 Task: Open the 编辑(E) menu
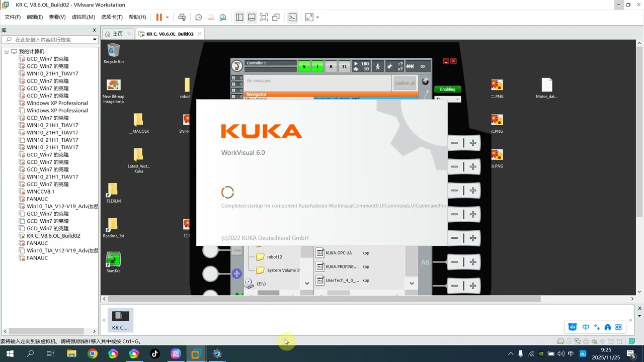point(35,17)
